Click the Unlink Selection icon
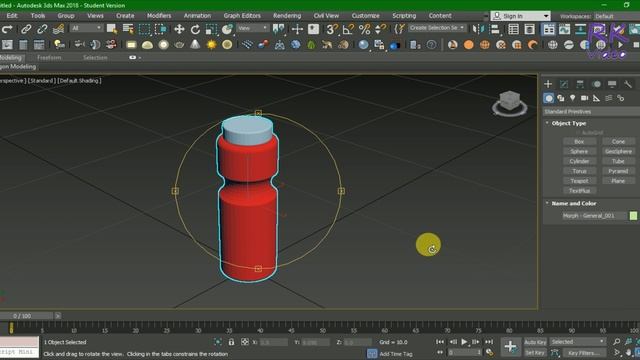This screenshot has height=360, width=640. click(x=42, y=29)
